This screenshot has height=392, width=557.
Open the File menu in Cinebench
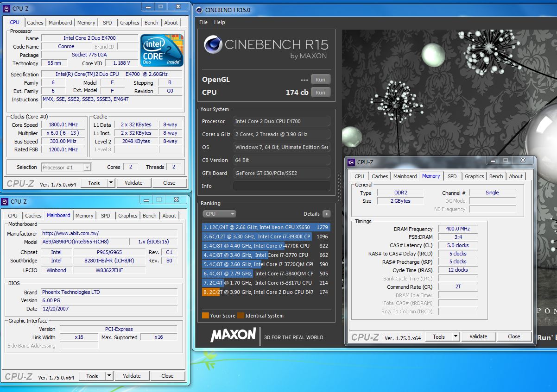click(x=203, y=22)
